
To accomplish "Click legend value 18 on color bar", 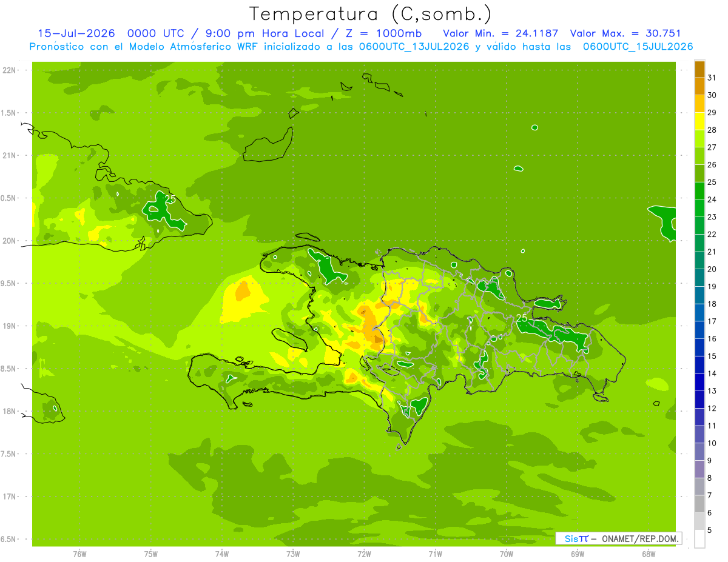I will pyautogui.click(x=712, y=304).
